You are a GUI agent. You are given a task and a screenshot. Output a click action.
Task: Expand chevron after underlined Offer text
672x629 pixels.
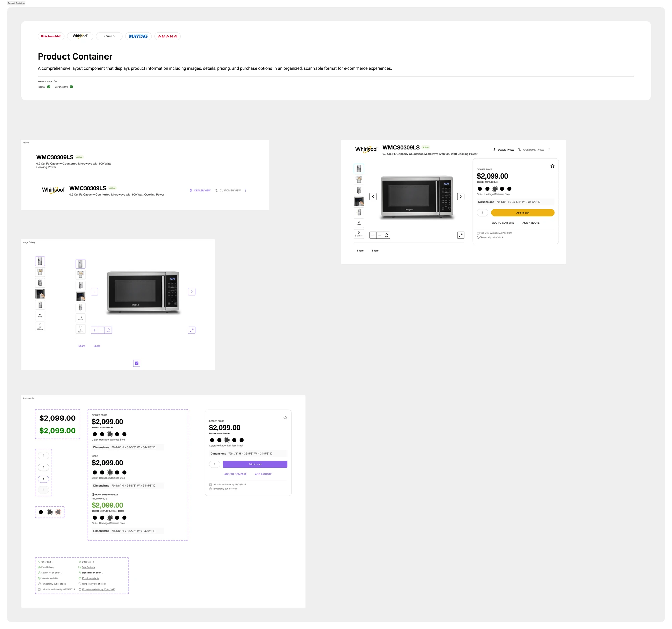click(x=94, y=562)
